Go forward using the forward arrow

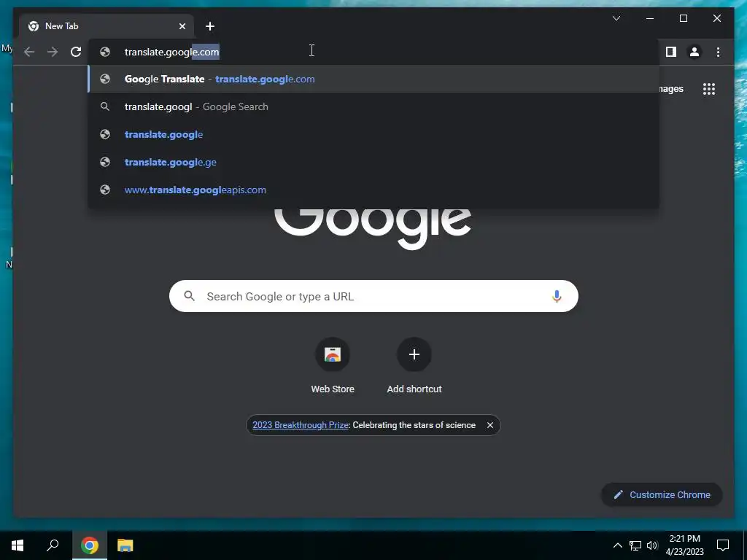[53, 52]
